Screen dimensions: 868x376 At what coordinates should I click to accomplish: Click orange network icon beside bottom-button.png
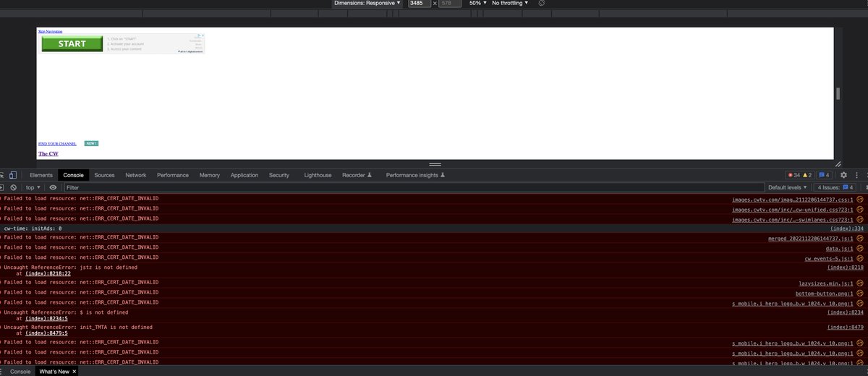point(861,294)
